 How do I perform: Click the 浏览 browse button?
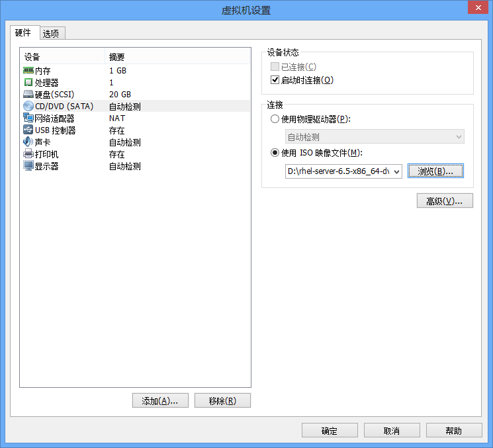[x=435, y=171]
